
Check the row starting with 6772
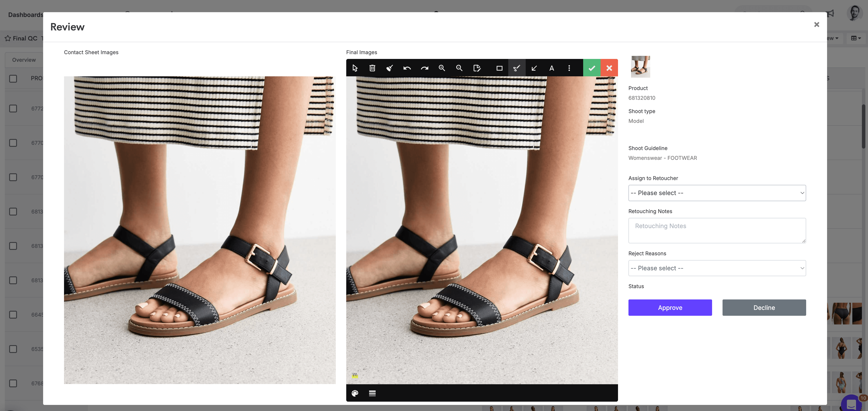(13, 108)
